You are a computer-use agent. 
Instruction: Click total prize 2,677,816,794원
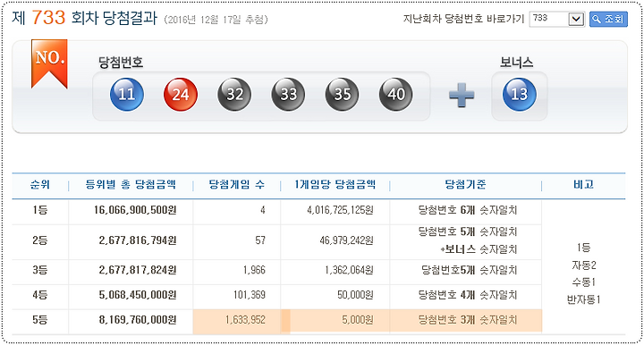tap(138, 240)
